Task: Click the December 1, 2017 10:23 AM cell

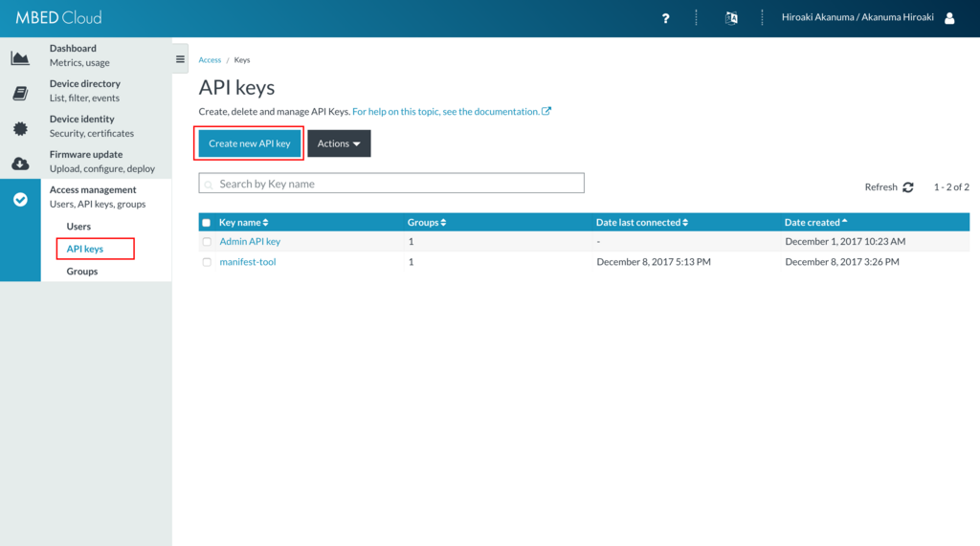Action: pos(845,242)
